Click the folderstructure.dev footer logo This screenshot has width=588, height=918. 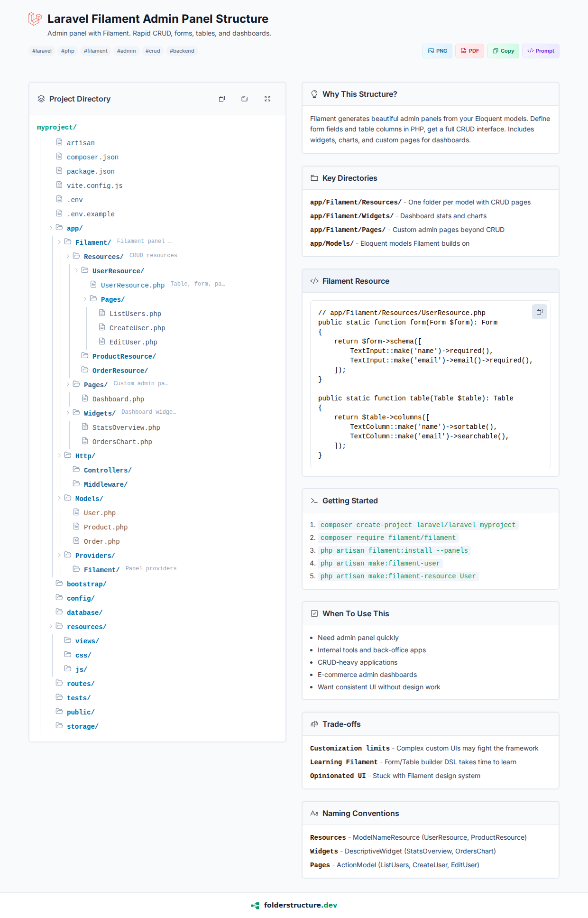(255, 905)
